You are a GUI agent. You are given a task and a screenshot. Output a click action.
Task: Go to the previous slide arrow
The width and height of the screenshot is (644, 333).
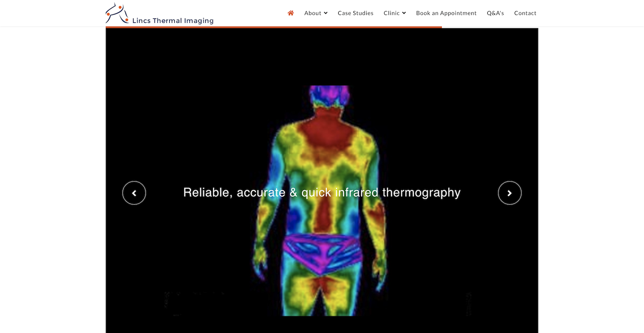pos(134,193)
